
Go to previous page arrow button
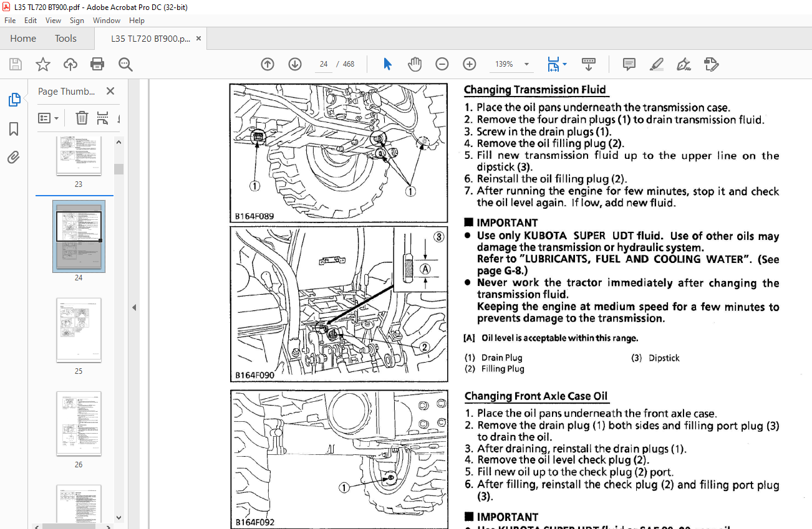[268, 64]
